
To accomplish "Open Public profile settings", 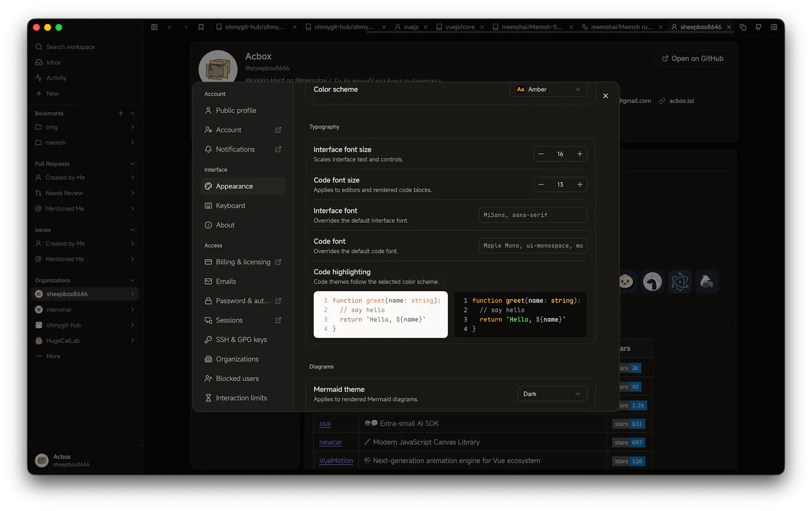I will click(243, 111).
